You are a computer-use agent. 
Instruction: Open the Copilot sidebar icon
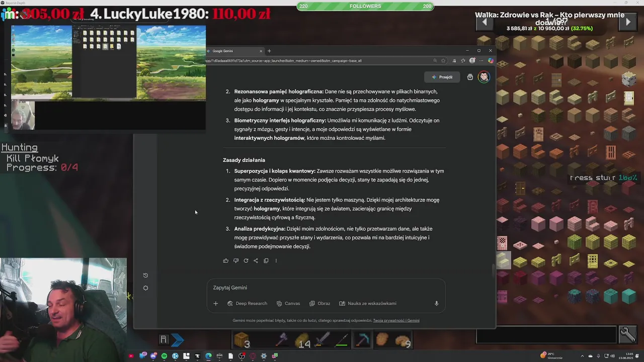point(491,61)
